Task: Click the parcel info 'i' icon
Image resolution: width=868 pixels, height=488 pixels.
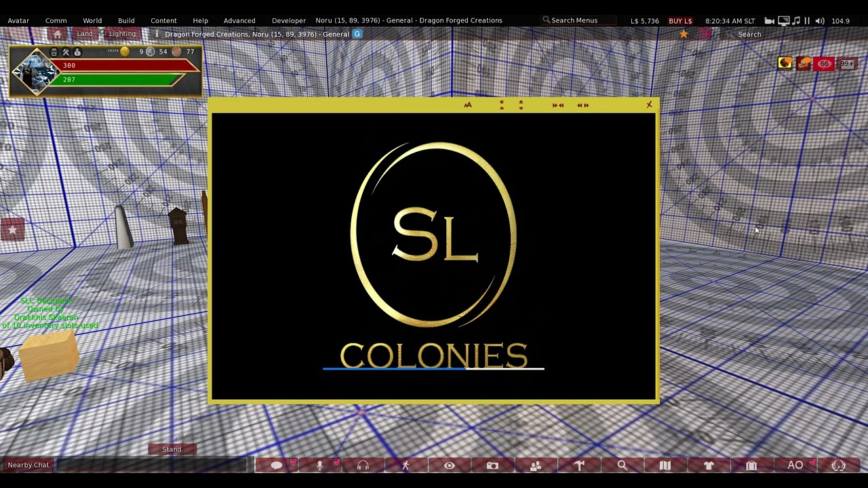Action: coord(157,34)
